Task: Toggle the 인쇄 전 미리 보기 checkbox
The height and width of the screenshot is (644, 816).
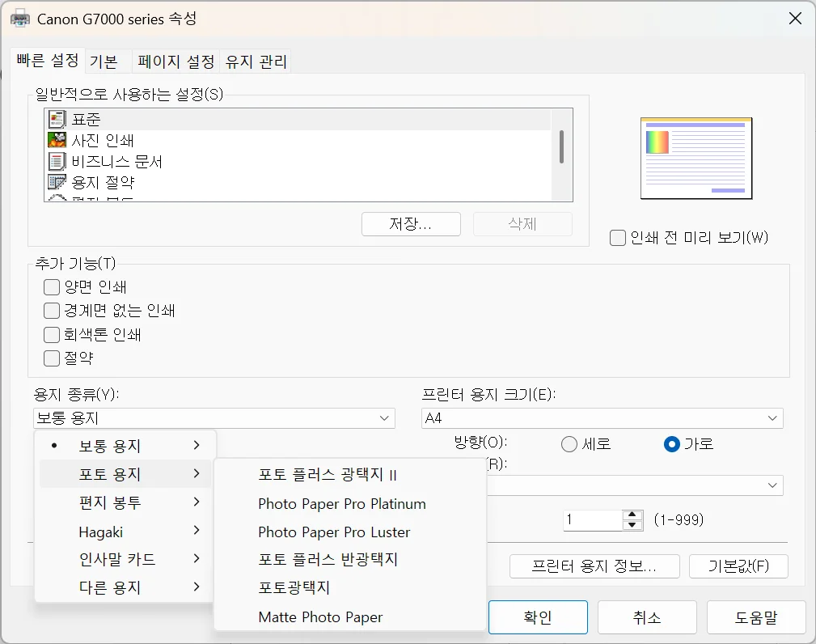Action: 617,237
